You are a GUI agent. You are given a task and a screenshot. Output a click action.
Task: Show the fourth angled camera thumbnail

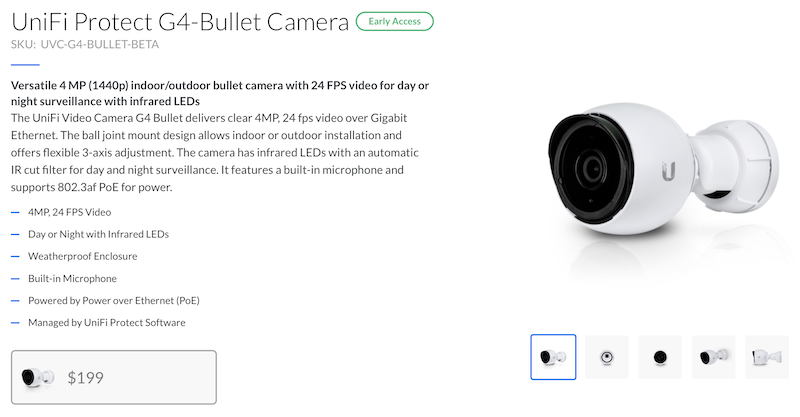click(713, 357)
